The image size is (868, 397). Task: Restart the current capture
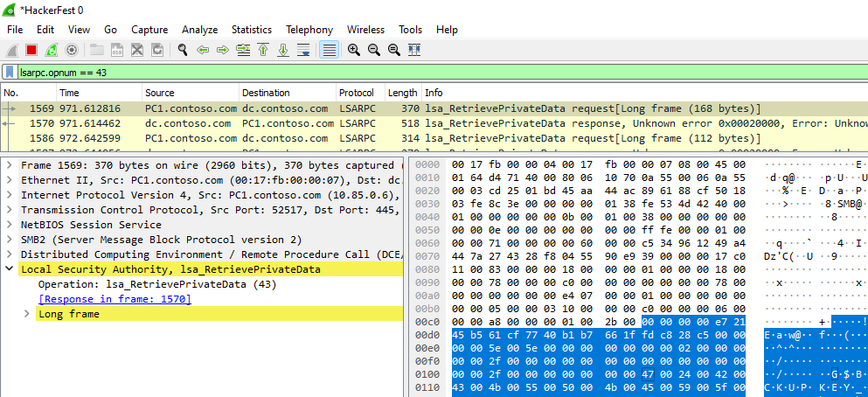[x=51, y=50]
